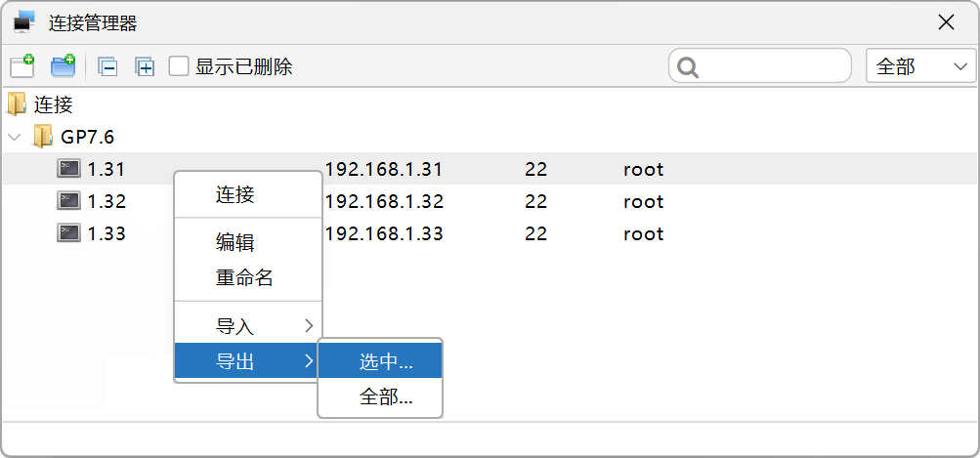Click the terminal icon for 1.32
The height and width of the screenshot is (458, 980).
click(68, 202)
